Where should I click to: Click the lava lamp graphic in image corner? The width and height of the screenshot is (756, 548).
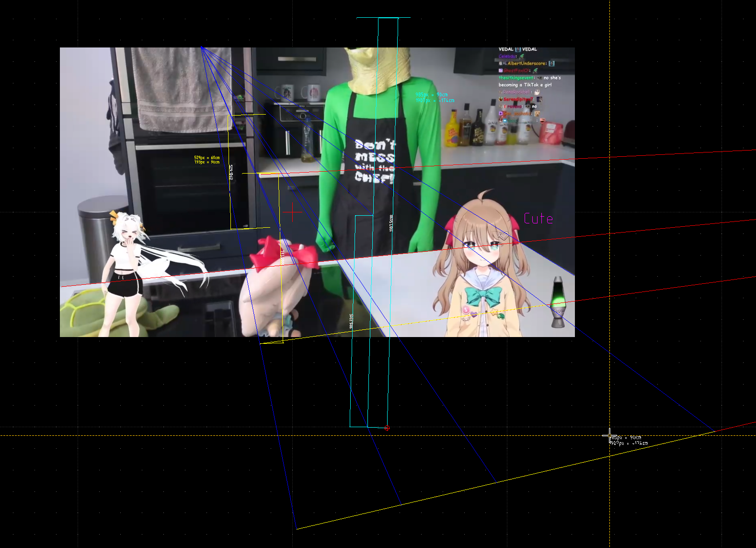pyautogui.click(x=558, y=302)
